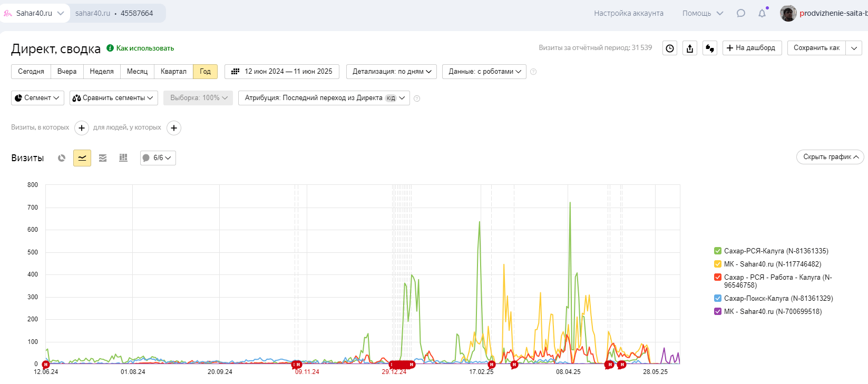Click the "800" y-axis value
The image size is (868, 384).
(x=33, y=185)
